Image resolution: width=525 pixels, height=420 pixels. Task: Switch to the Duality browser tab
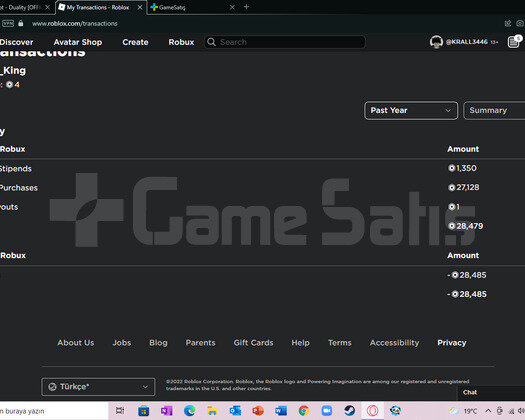(27, 7)
